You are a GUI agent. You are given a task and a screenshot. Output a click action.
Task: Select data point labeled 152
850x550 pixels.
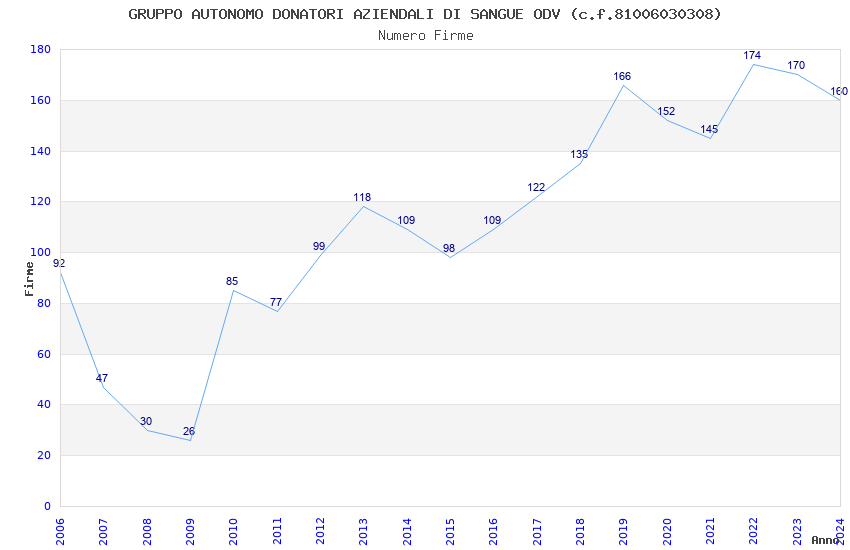coord(666,111)
